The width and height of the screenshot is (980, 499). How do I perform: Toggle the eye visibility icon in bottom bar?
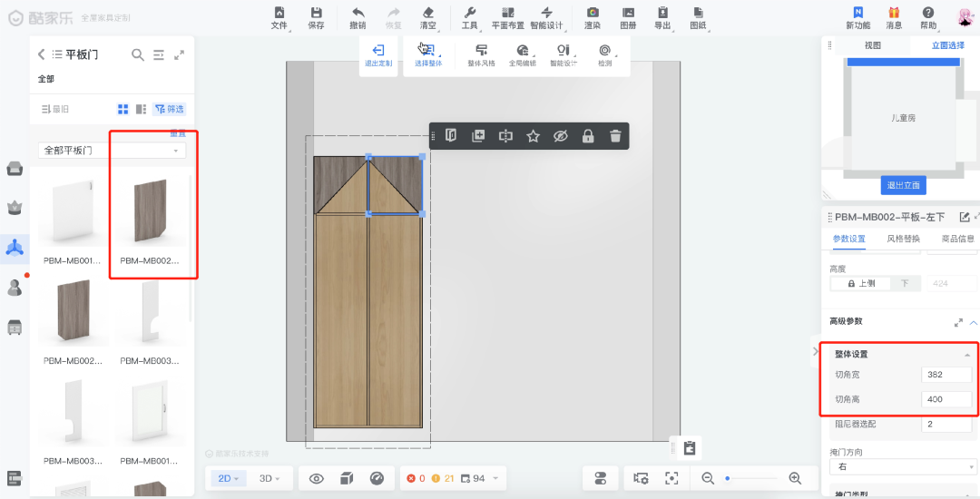[317, 478]
